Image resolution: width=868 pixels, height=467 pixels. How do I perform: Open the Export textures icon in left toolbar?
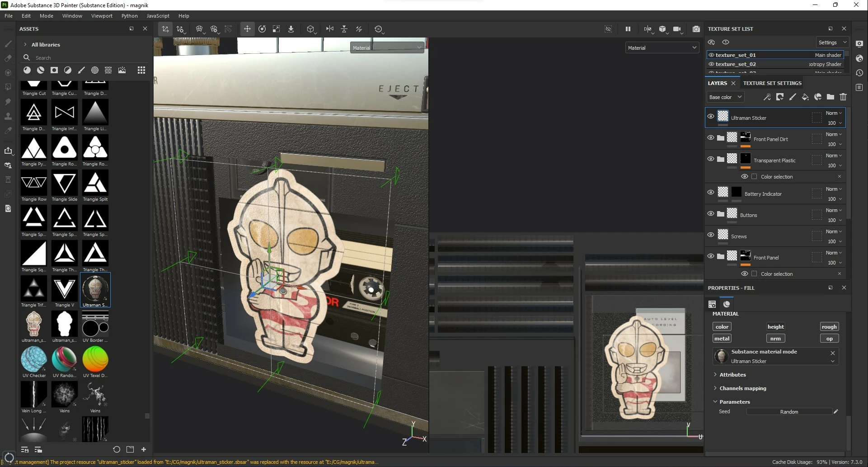8,151
